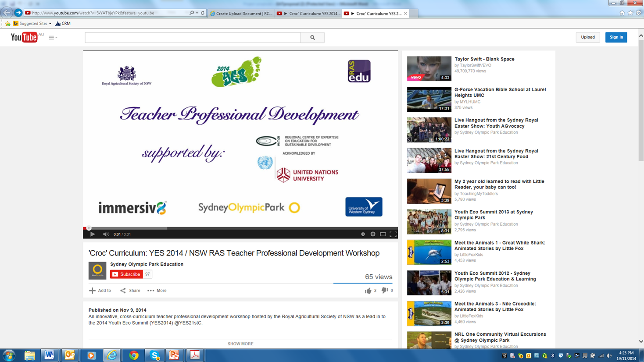Open Nile Crocodile animated story link
Viewport: 644px width, 362px height.
click(x=495, y=307)
